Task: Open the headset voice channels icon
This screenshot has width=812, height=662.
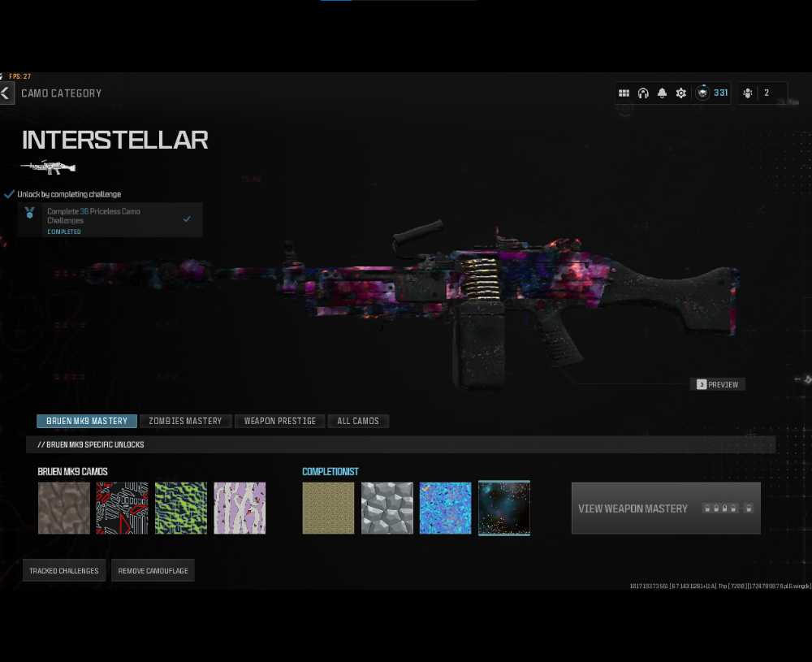Action: tap(643, 93)
